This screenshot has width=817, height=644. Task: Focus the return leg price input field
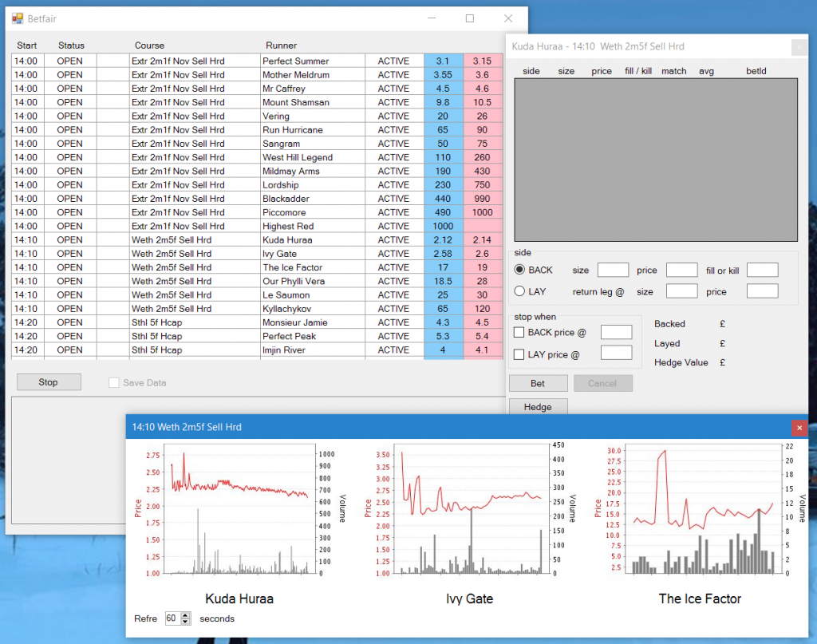tap(762, 290)
